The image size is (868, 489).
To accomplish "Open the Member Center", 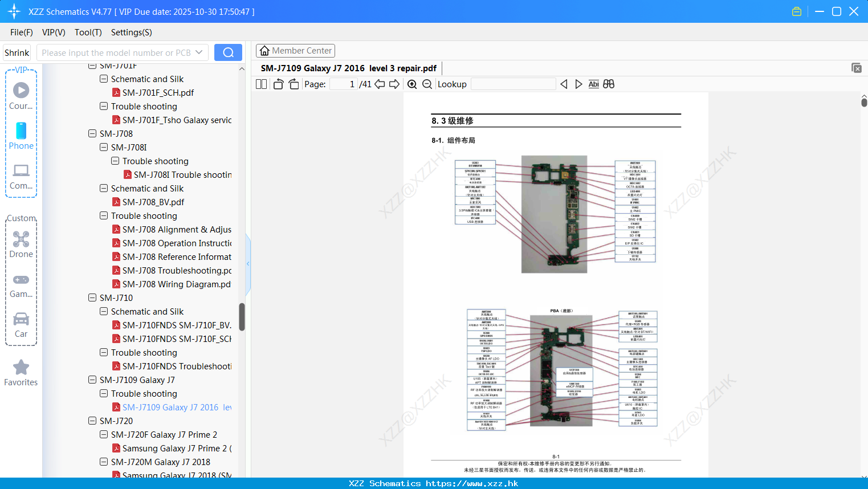I will (295, 51).
